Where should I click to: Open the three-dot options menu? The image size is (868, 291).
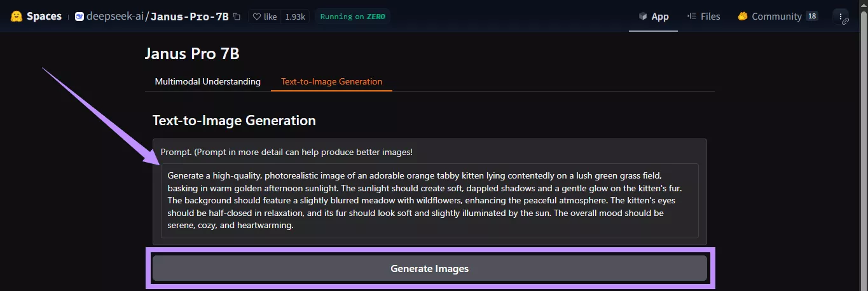[841, 17]
